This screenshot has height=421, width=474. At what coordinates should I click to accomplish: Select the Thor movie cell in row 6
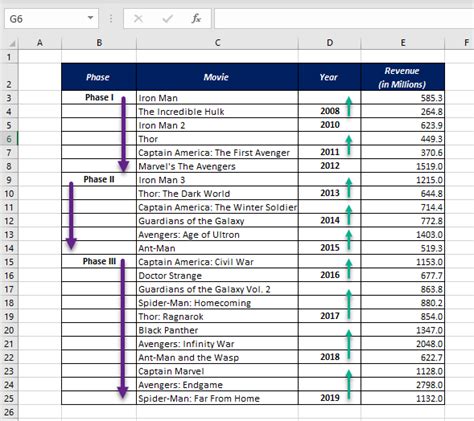[217, 139]
